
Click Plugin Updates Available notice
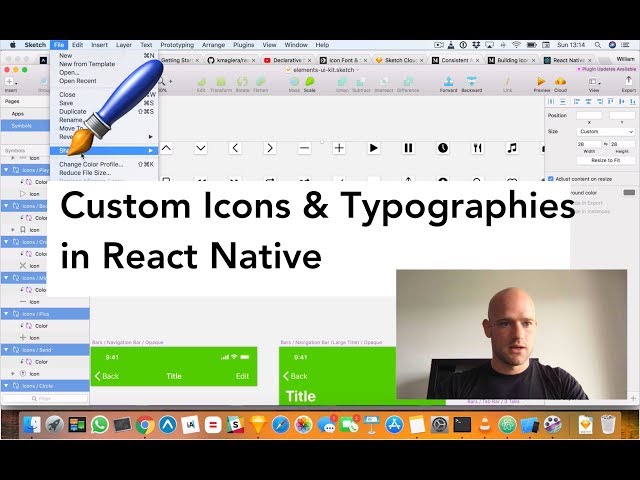(x=607, y=69)
